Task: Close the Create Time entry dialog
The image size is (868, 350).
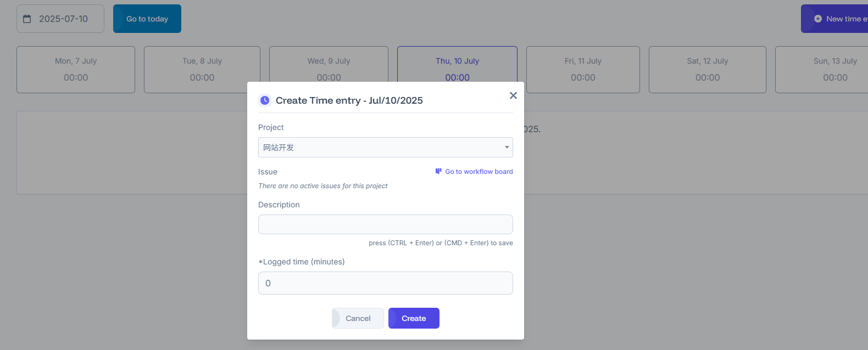Action: tap(513, 95)
